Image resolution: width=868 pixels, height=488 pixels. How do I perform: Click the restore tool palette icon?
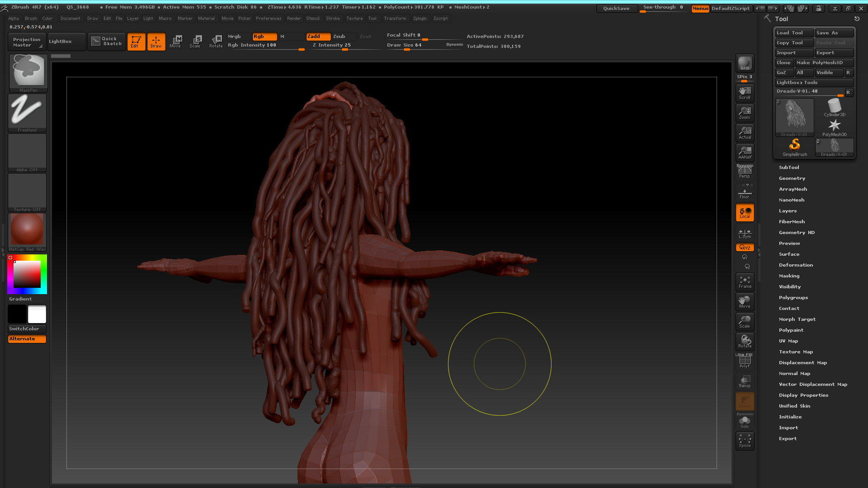coord(857,19)
